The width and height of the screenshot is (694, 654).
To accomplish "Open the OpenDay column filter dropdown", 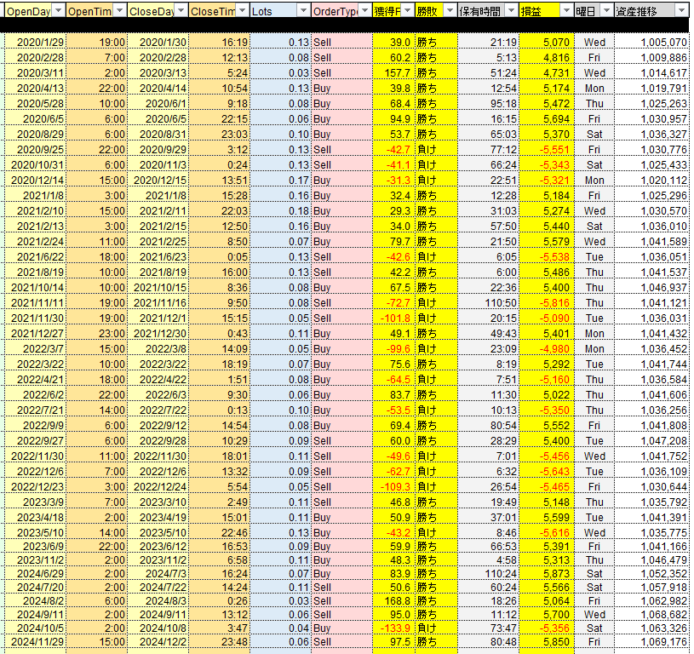I will (57, 9).
